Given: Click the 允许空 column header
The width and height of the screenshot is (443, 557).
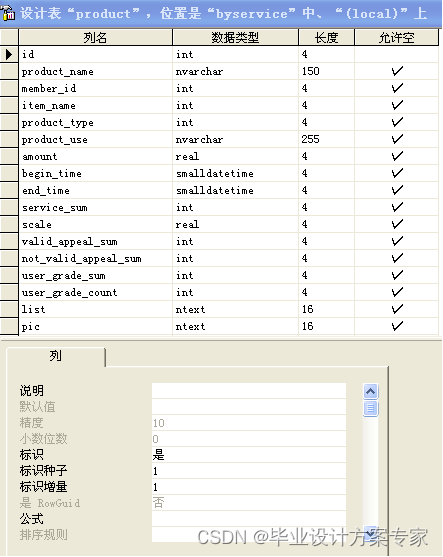Looking at the screenshot, I should pos(396,37).
